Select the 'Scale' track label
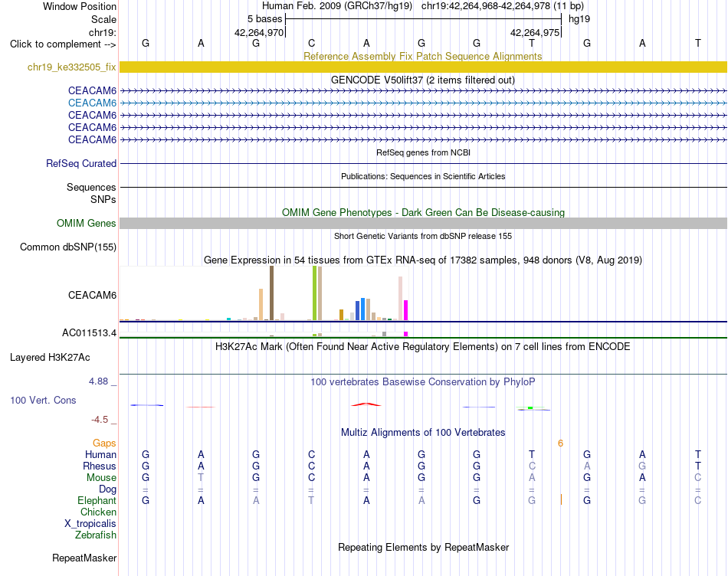 (103, 19)
